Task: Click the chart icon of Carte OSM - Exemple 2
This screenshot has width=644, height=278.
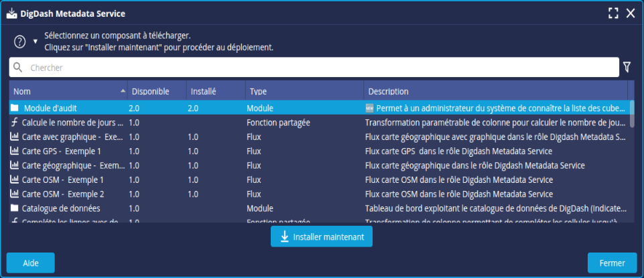Action: pyautogui.click(x=14, y=194)
